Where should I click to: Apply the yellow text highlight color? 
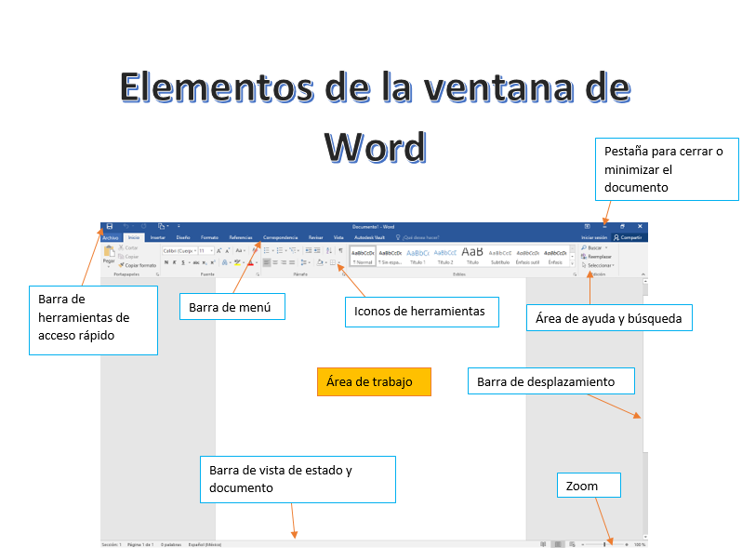[237, 262]
